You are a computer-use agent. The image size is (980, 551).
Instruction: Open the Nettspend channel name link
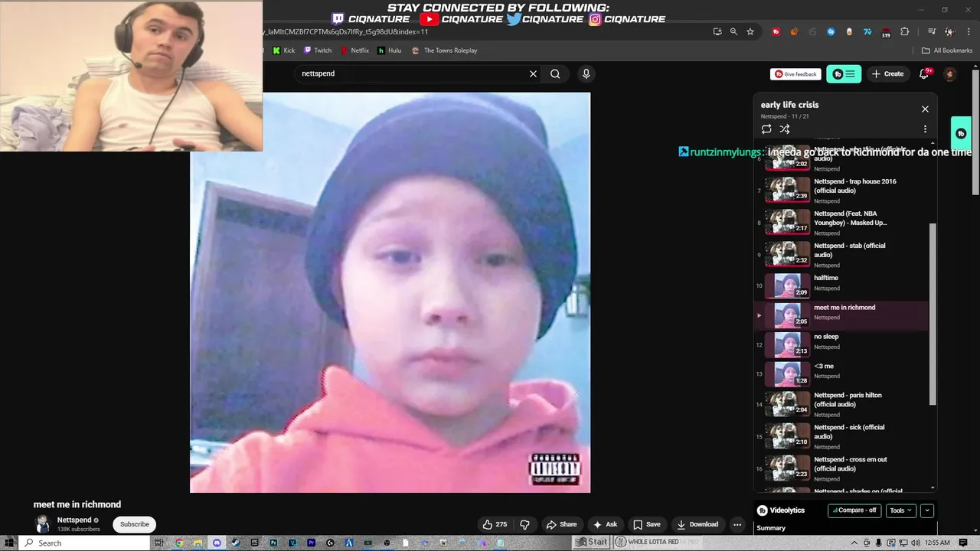(x=74, y=520)
